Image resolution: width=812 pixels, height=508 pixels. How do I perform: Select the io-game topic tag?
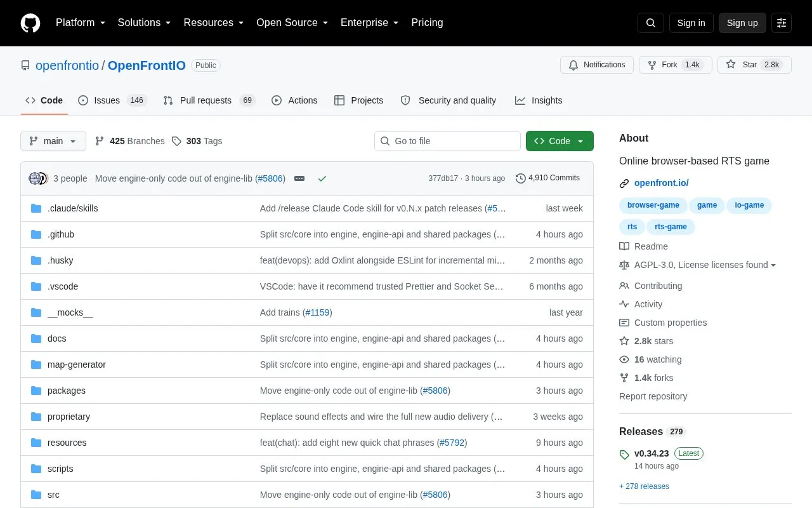click(x=749, y=205)
